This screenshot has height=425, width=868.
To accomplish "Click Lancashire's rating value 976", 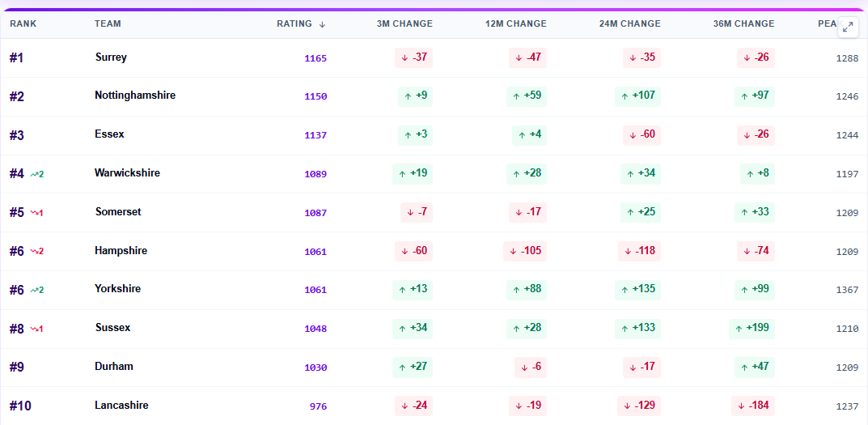I will pyautogui.click(x=318, y=406).
